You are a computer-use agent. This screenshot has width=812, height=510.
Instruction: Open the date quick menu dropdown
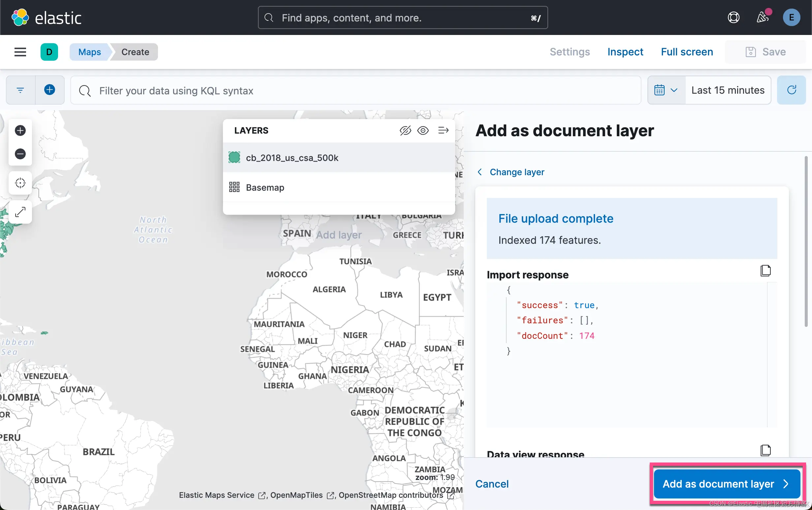tap(666, 90)
